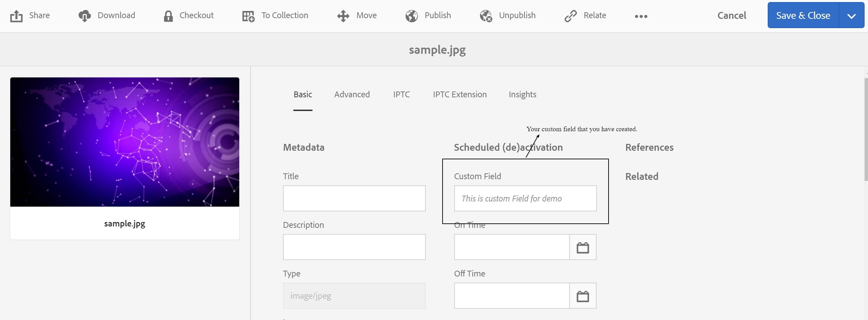Open the Insights tab
The height and width of the screenshot is (320, 868).
coord(522,95)
